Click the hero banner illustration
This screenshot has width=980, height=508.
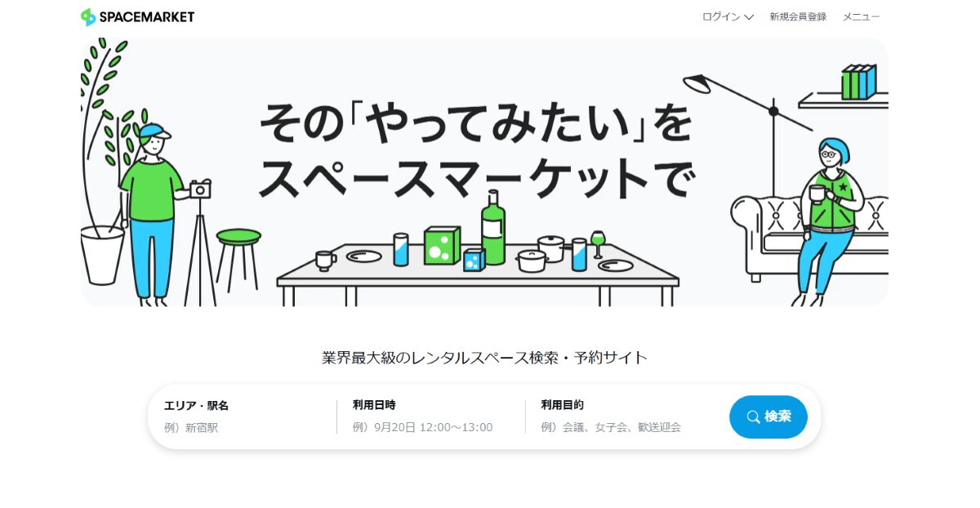[x=484, y=172]
